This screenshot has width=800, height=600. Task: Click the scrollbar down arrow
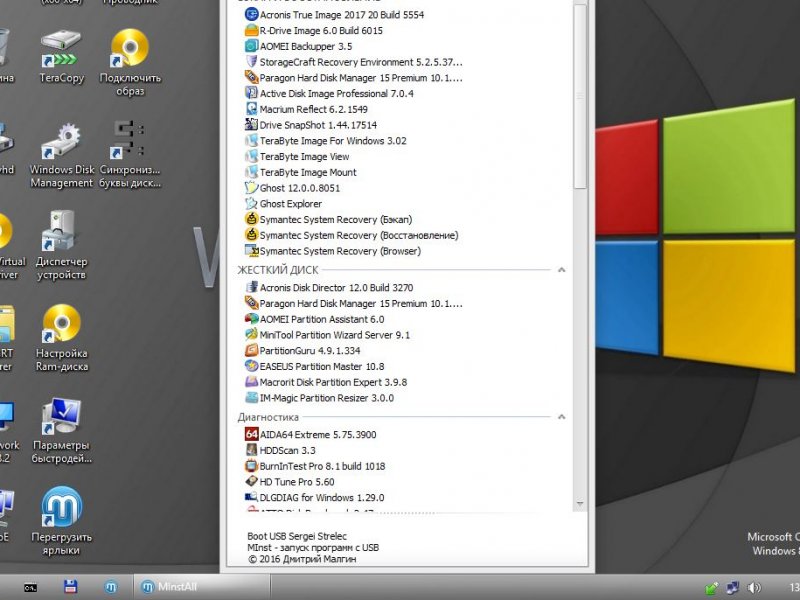pyautogui.click(x=580, y=504)
